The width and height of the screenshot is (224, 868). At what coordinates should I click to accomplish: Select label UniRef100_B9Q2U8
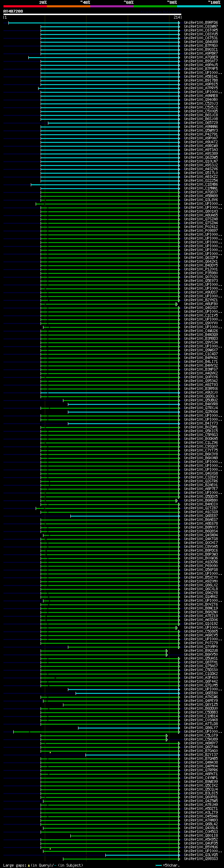(201, 651)
